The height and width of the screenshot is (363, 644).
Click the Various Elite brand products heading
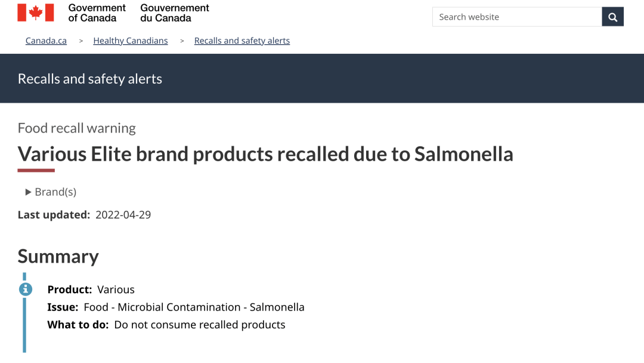[x=265, y=154]
